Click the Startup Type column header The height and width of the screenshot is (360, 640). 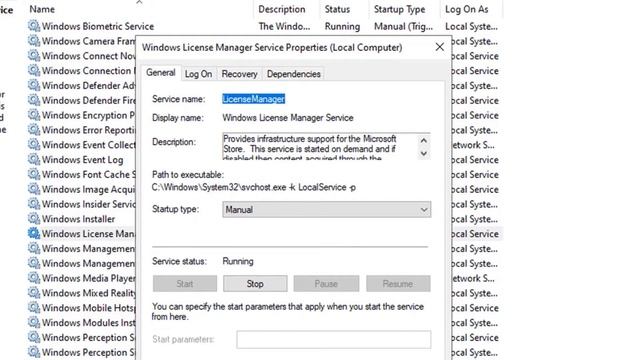(x=400, y=9)
